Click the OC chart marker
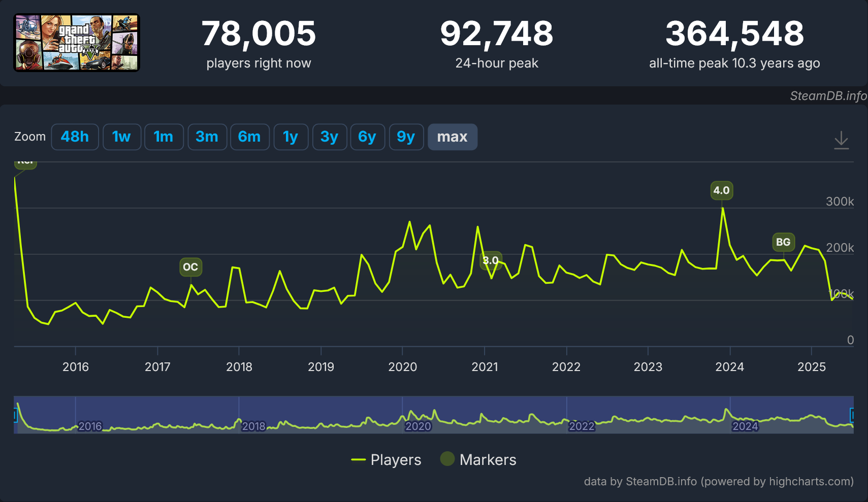This screenshot has width=868, height=502. click(190, 267)
